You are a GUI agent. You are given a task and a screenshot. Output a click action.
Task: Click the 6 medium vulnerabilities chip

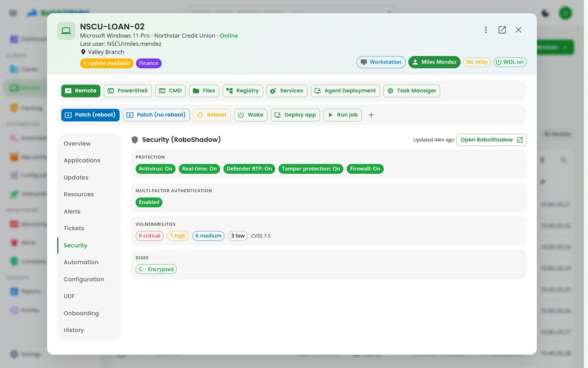coord(208,236)
